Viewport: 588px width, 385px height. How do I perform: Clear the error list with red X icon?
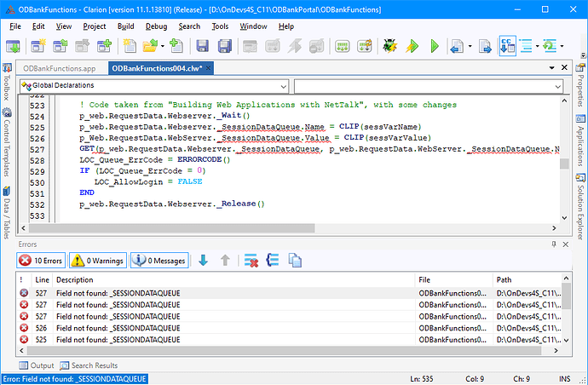[251, 261]
